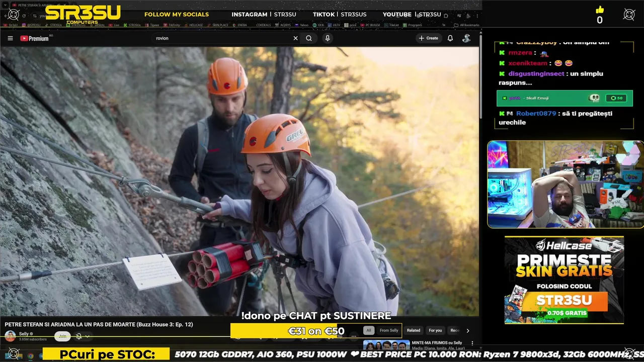The image size is (644, 362).
Task: Open the Str3sU bookmark
Action: (x=11, y=25)
